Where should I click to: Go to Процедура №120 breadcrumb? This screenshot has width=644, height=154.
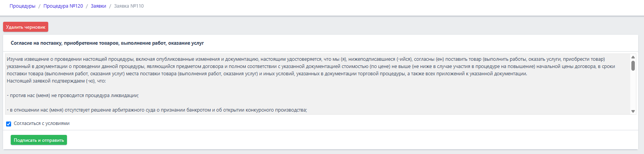(x=63, y=6)
